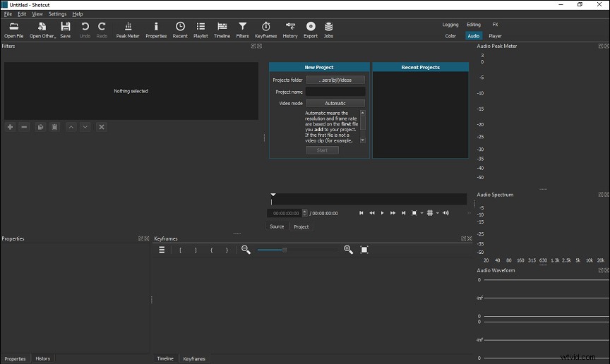Adjust the keyframes zoom slider
The height and width of the screenshot is (364, 610).
[298, 250]
